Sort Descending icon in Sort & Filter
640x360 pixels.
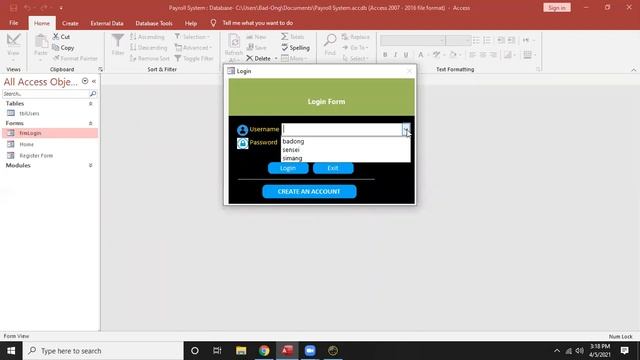click(x=133, y=48)
